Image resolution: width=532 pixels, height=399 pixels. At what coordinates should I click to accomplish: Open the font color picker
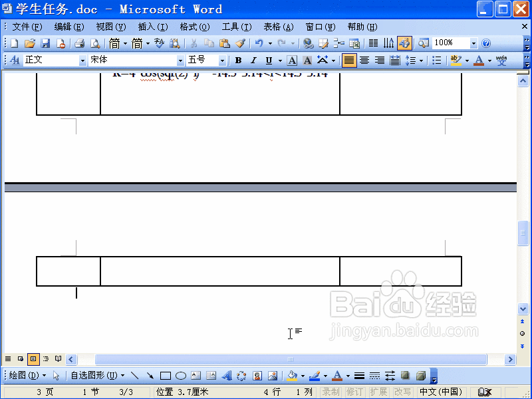(x=479, y=60)
